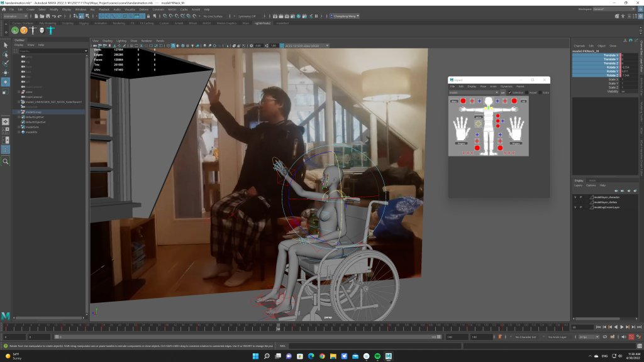Expand the modelGroup node in Outliner

[x=19, y=112]
